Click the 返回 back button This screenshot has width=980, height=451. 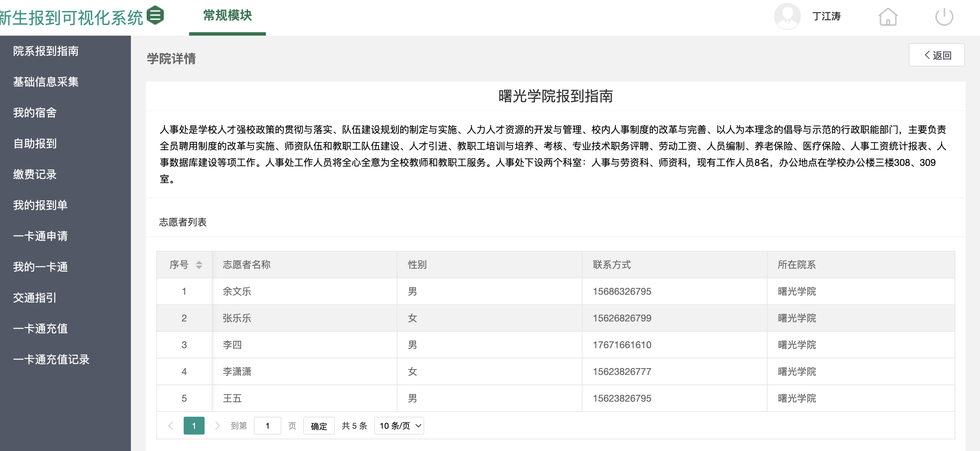(x=936, y=55)
